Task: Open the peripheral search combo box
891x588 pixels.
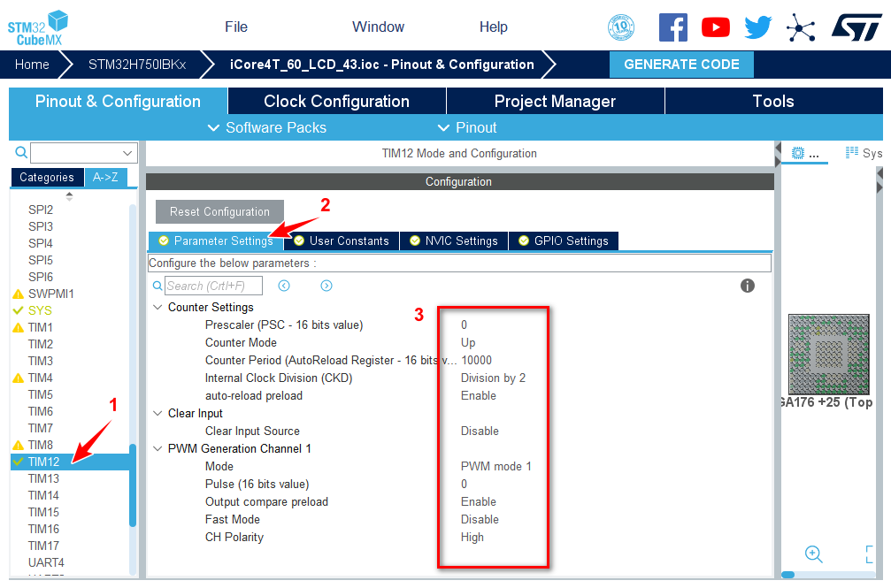Action: (x=85, y=153)
